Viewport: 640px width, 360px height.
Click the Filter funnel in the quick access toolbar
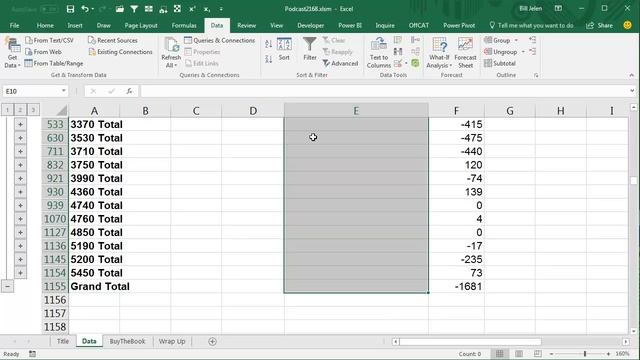tap(134, 9)
